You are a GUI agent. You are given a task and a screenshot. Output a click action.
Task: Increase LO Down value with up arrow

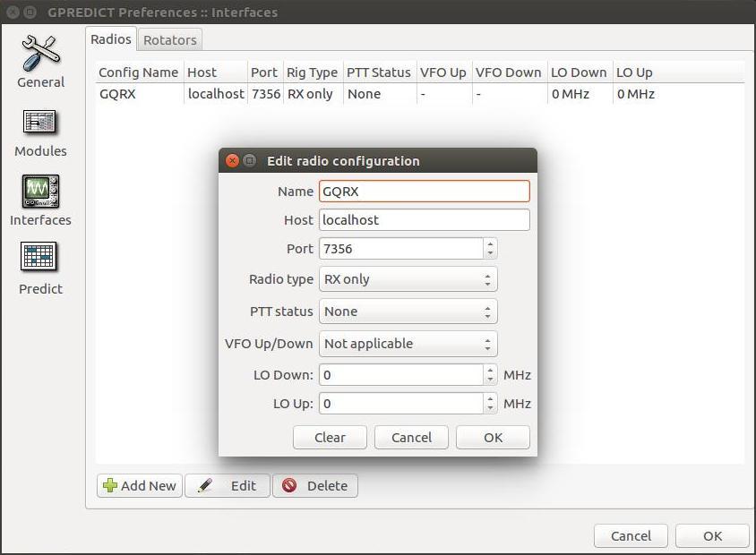490,370
